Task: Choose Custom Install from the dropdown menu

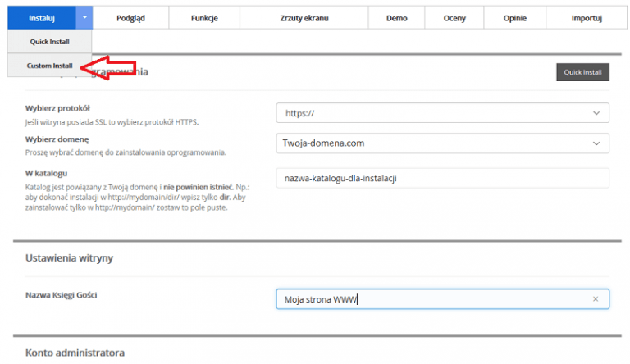Action: [x=50, y=66]
